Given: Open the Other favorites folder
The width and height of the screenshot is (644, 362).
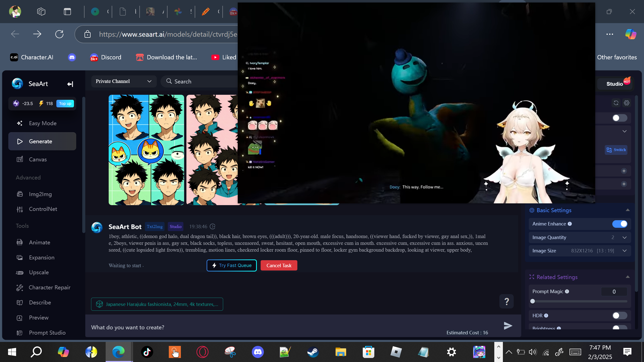Looking at the screenshot, I should [617, 57].
